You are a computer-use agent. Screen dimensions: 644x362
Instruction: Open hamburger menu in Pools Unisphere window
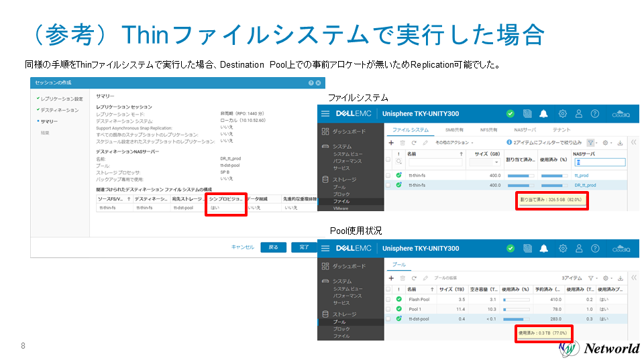tap(325, 248)
